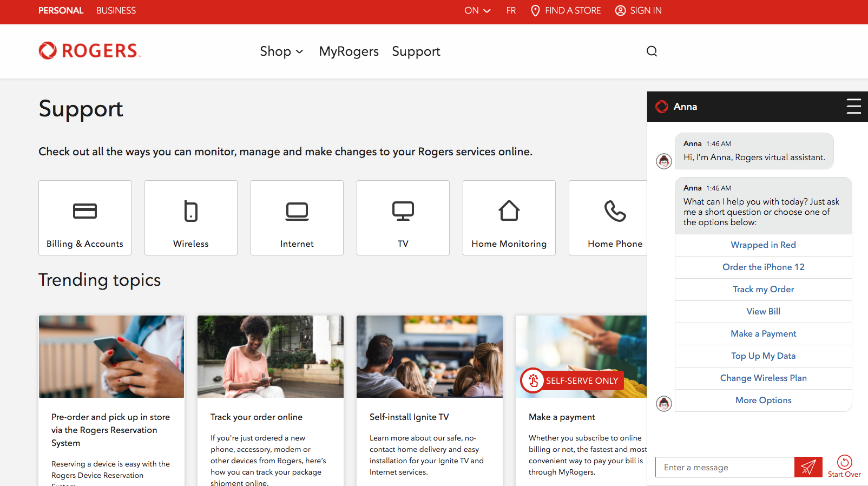The height and width of the screenshot is (486, 868).
Task: Choose View Bill chat option
Action: point(763,311)
